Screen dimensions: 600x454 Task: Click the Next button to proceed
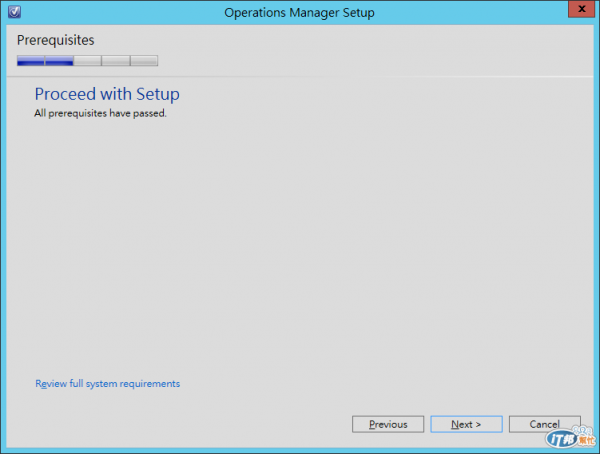pyautogui.click(x=466, y=424)
